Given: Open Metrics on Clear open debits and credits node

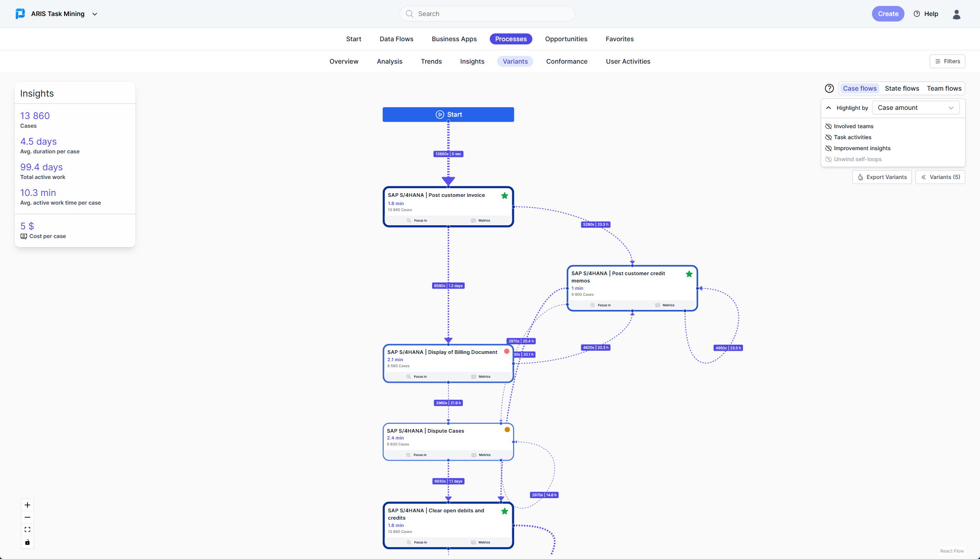Looking at the screenshot, I should (x=480, y=543).
